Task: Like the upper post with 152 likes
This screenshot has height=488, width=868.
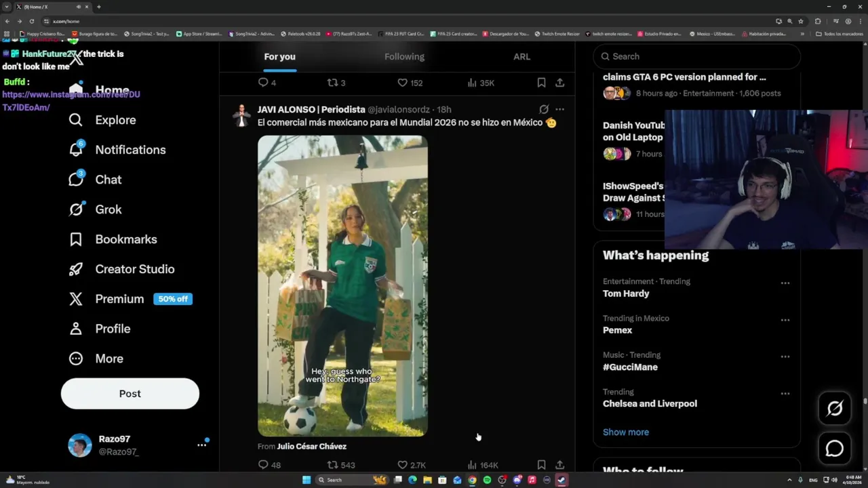Action: pyautogui.click(x=410, y=83)
